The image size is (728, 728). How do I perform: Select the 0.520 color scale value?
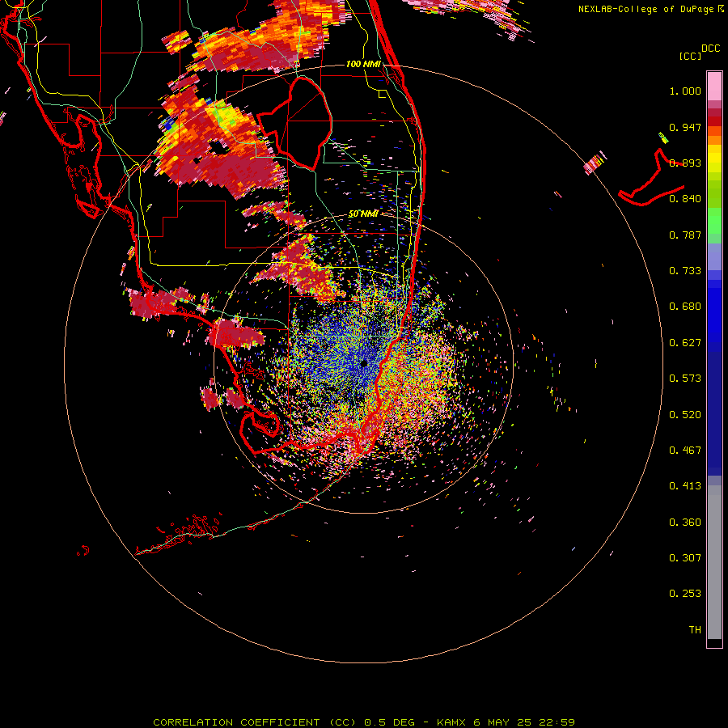click(x=685, y=415)
